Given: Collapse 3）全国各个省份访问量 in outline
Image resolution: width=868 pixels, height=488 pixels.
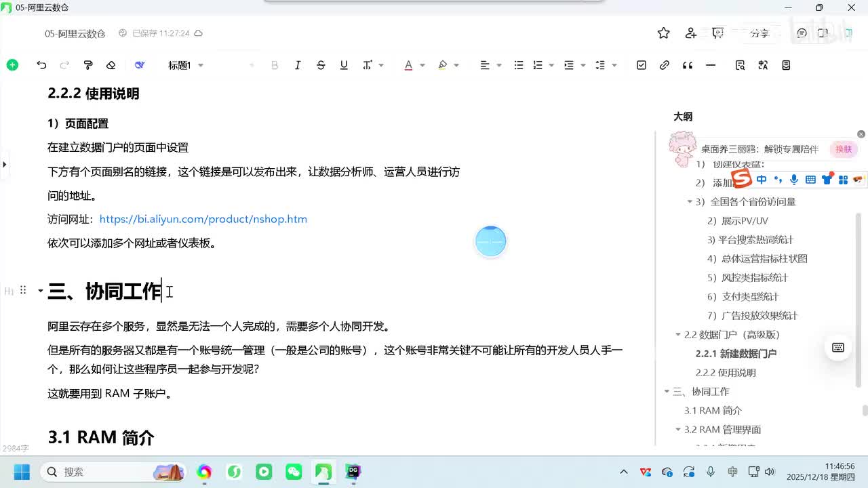Looking at the screenshot, I should (x=690, y=201).
